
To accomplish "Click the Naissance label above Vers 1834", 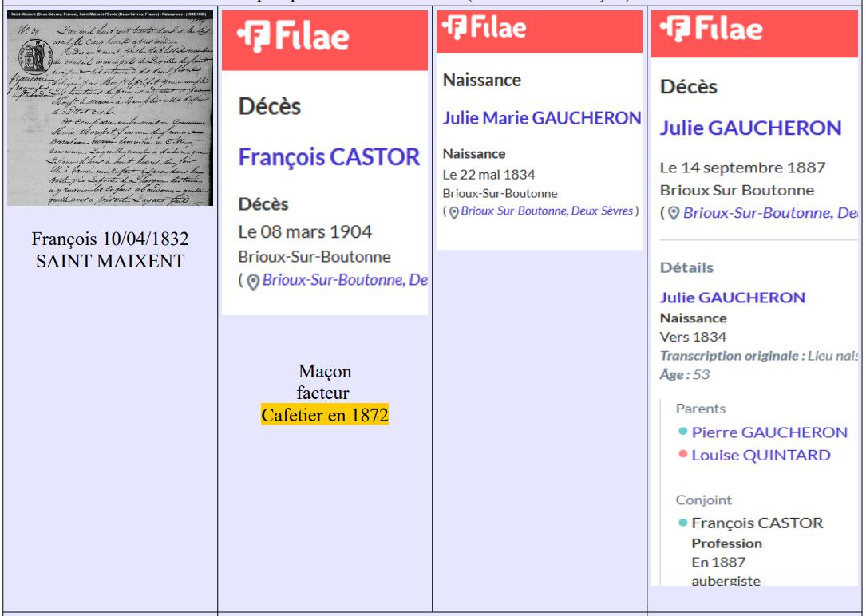I will tap(693, 318).
